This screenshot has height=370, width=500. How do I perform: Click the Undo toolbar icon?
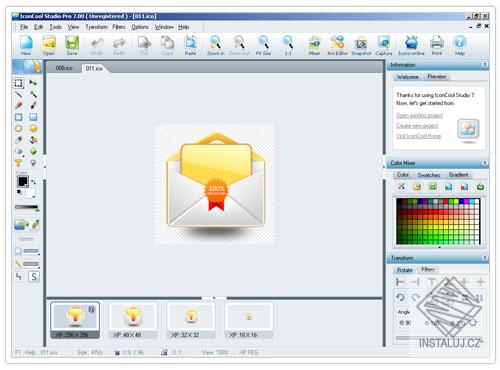[x=97, y=46]
